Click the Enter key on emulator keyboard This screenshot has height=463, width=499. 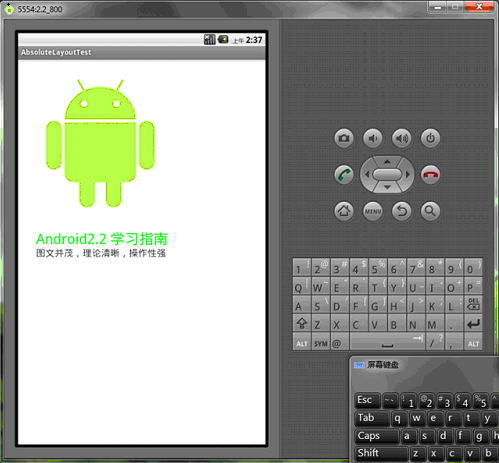473,323
